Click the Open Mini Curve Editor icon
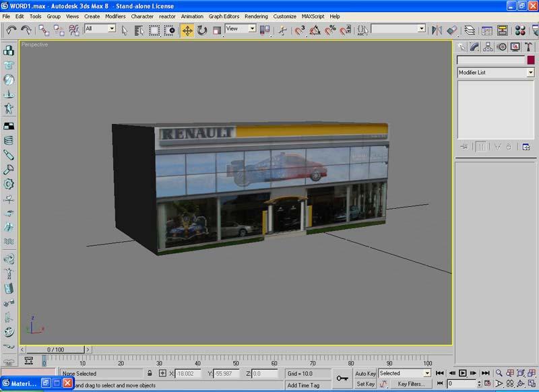 pos(28,361)
